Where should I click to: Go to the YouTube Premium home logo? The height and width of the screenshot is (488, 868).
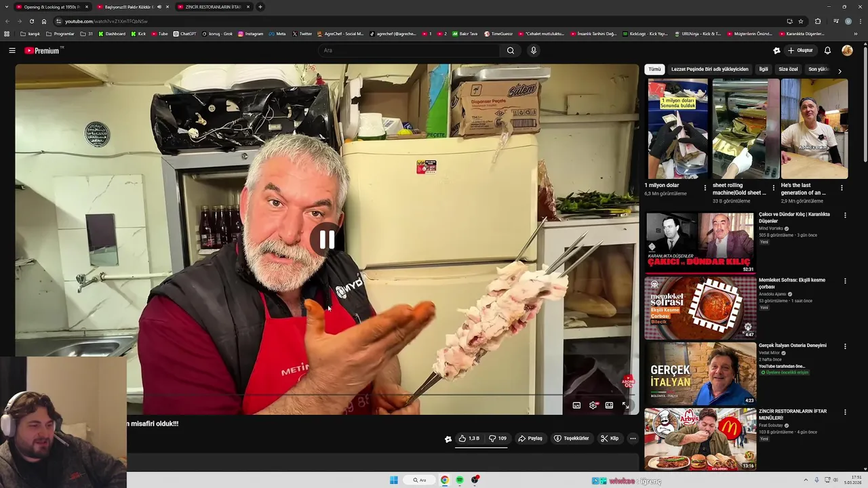click(43, 50)
